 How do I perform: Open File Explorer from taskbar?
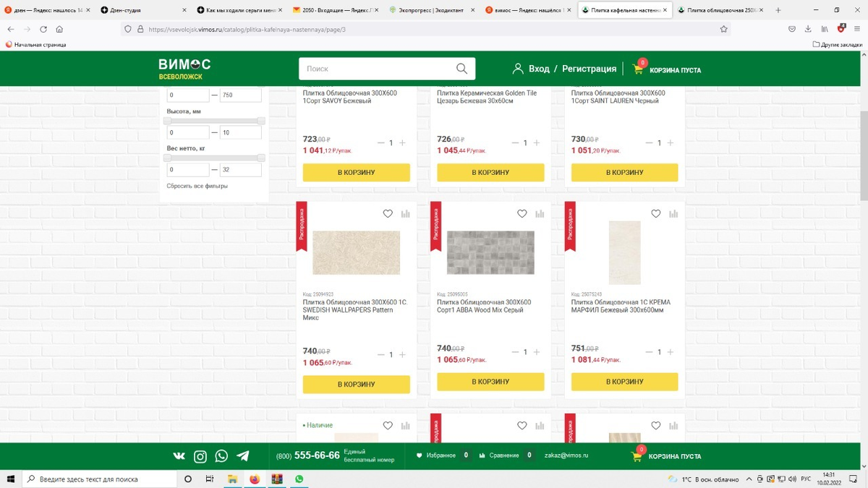point(232,479)
